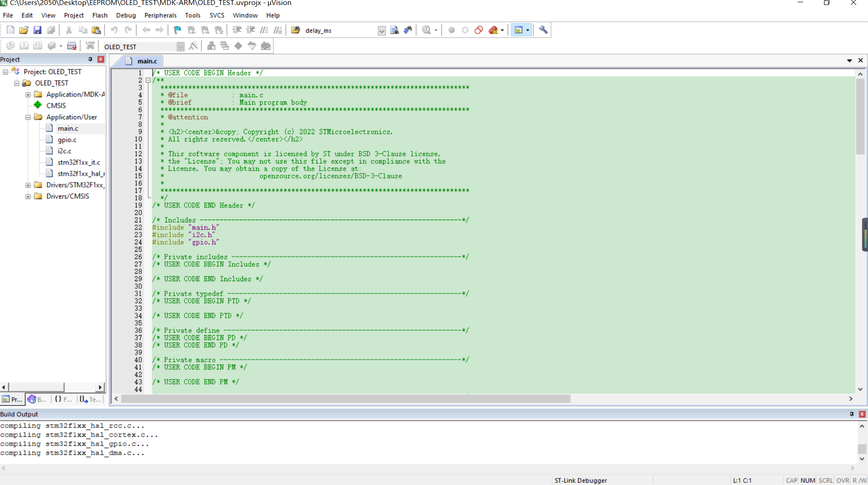The image size is (868, 485).
Task: Open the Pack Installer icon
Action: click(266, 46)
